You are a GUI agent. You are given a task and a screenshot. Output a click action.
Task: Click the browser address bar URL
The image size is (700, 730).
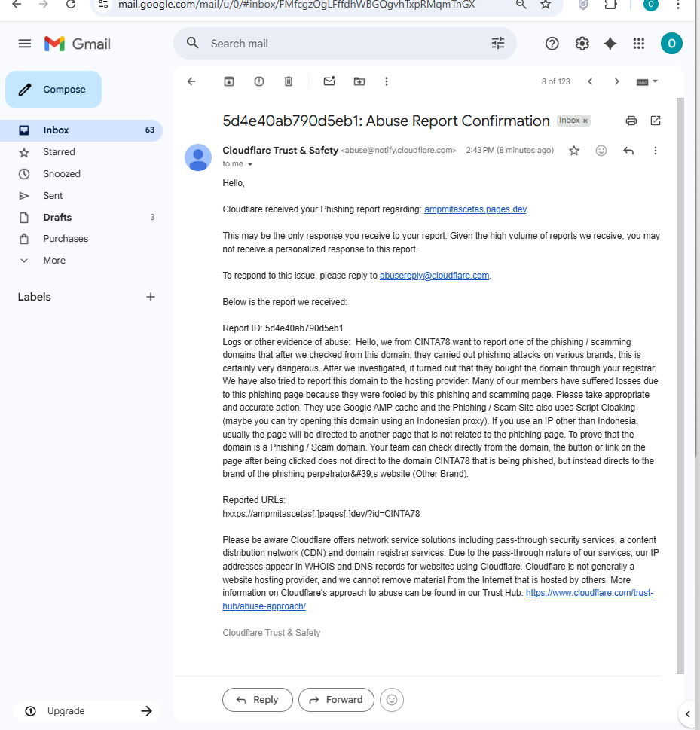click(296, 5)
